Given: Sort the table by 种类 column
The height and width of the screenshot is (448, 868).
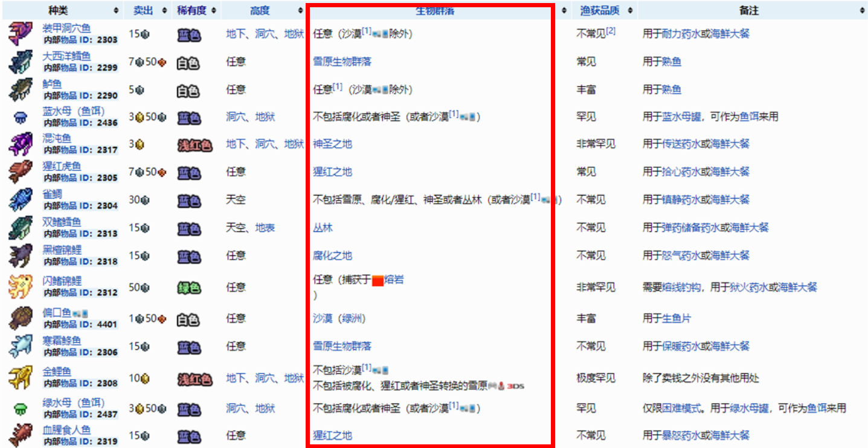Looking at the screenshot, I should 116,11.
